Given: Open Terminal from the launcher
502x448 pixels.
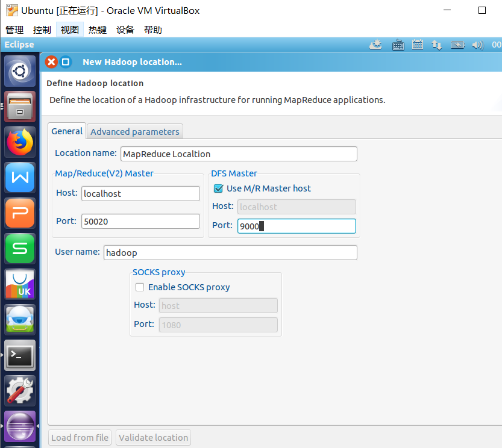Looking at the screenshot, I should point(20,355).
